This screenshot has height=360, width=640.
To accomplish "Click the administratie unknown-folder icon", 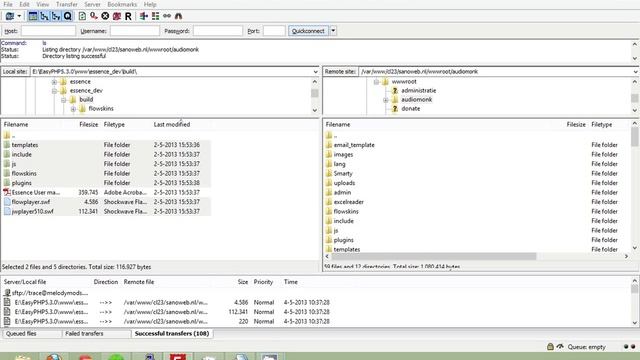I will pyautogui.click(x=395, y=91).
